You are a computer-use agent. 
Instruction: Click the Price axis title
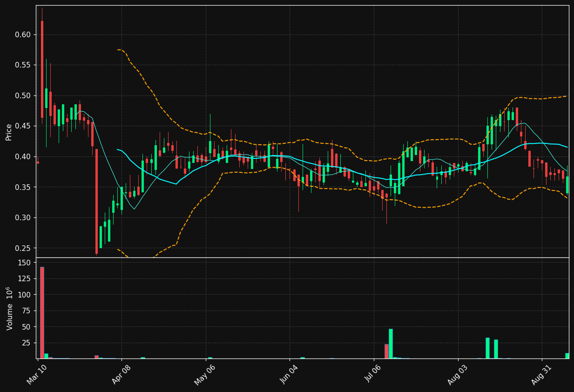[x=9, y=132]
